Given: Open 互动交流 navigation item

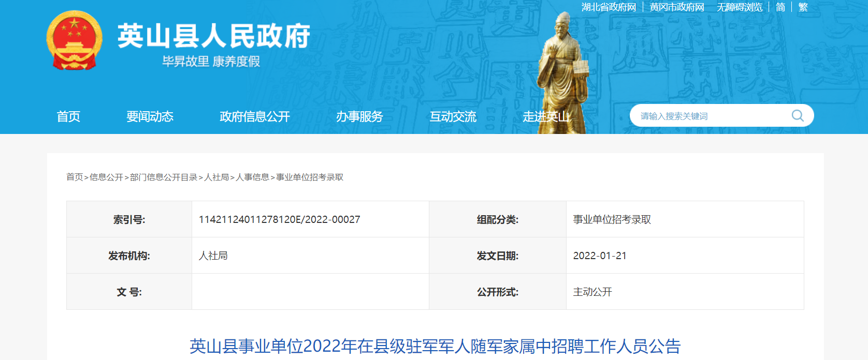Looking at the screenshot, I should (453, 116).
